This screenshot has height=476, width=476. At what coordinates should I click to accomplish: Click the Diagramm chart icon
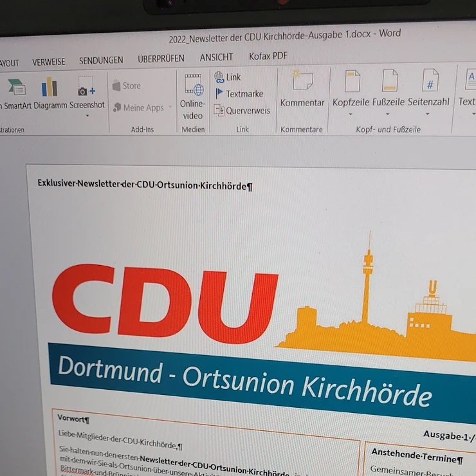click(50, 87)
